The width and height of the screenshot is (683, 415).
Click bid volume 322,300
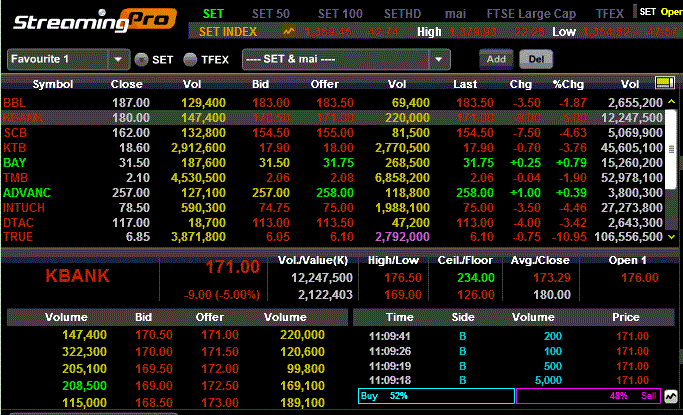(x=84, y=352)
